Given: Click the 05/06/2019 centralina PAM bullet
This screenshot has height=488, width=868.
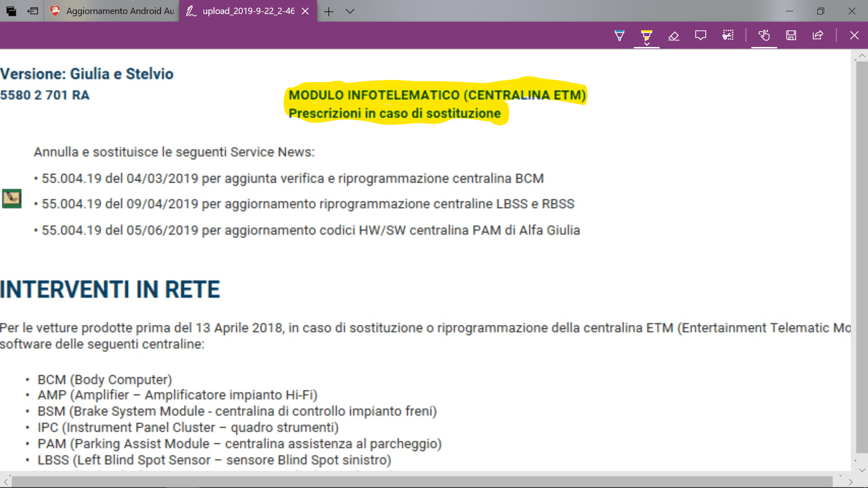Looking at the screenshot, I should pyautogui.click(x=307, y=230).
